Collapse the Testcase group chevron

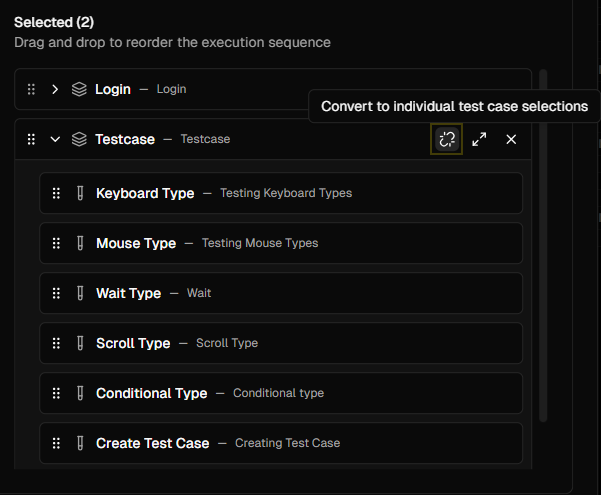[x=55, y=139]
